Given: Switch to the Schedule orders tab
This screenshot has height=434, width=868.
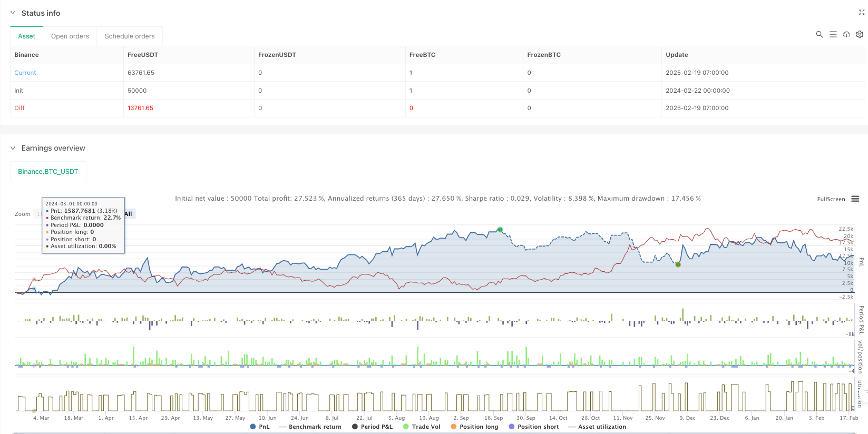Looking at the screenshot, I should [130, 36].
